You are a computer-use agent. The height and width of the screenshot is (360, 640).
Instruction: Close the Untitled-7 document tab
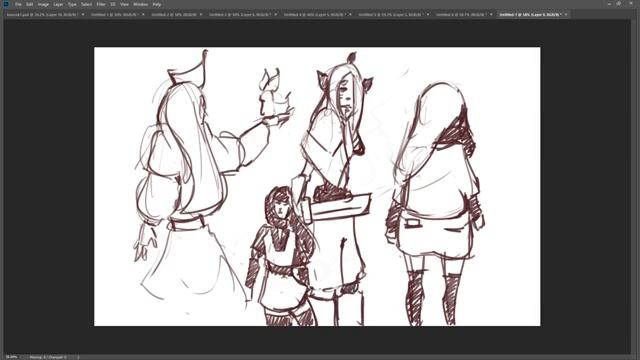pyautogui.click(x=566, y=14)
